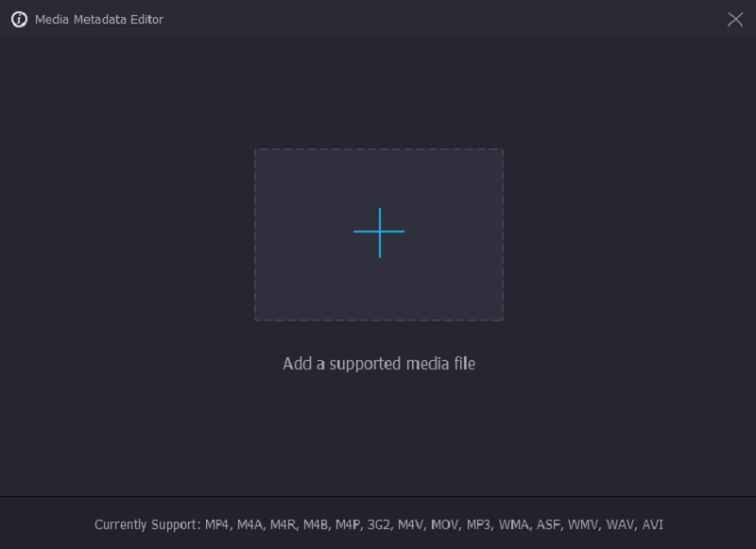Select the 'MOV' format text in footer
The image size is (756, 549).
(444, 524)
